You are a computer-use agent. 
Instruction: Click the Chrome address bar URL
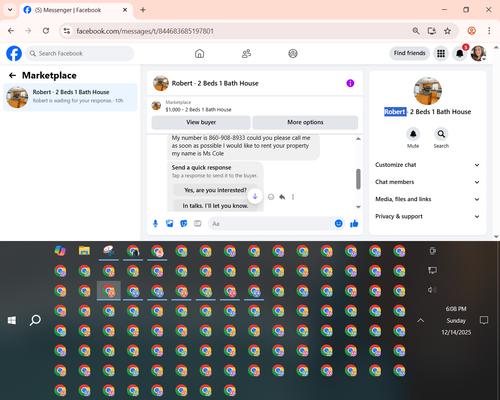145,31
